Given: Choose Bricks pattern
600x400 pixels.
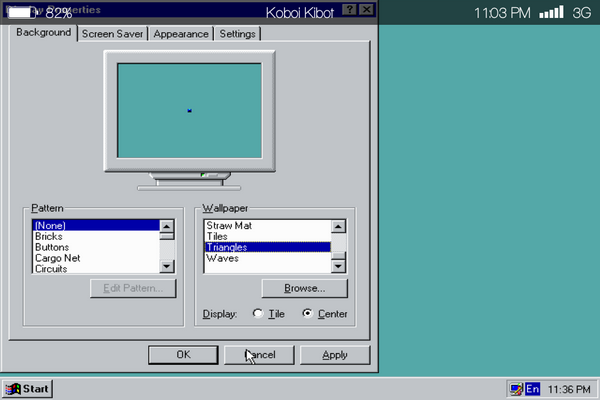Looking at the screenshot, I should pos(96,236).
